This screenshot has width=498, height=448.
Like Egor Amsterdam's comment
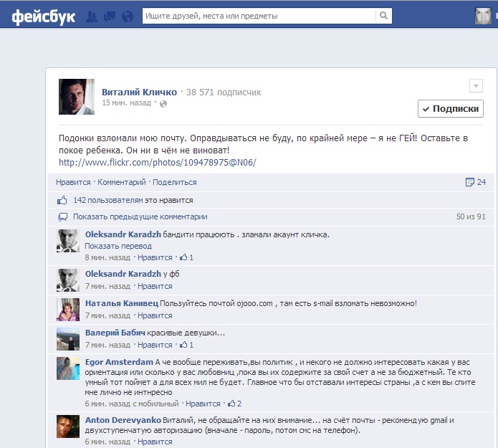(203, 404)
